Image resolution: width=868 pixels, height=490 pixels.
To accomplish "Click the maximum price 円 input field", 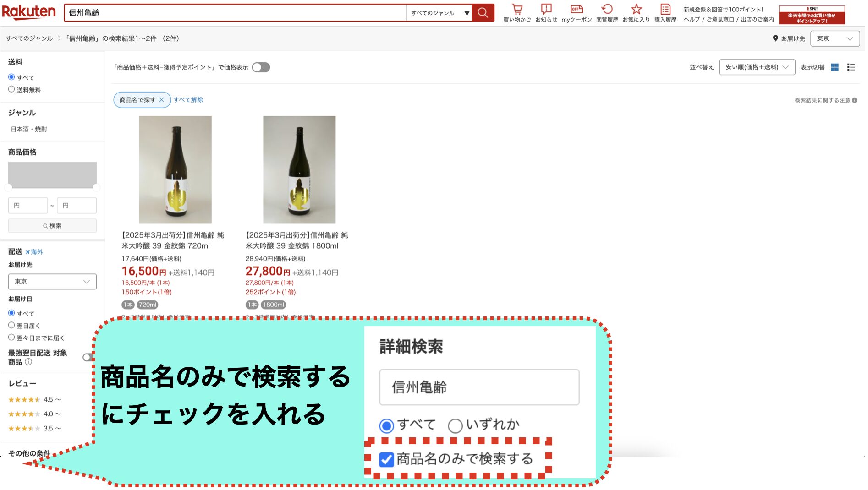I will pyautogui.click(x=77, y=206).
